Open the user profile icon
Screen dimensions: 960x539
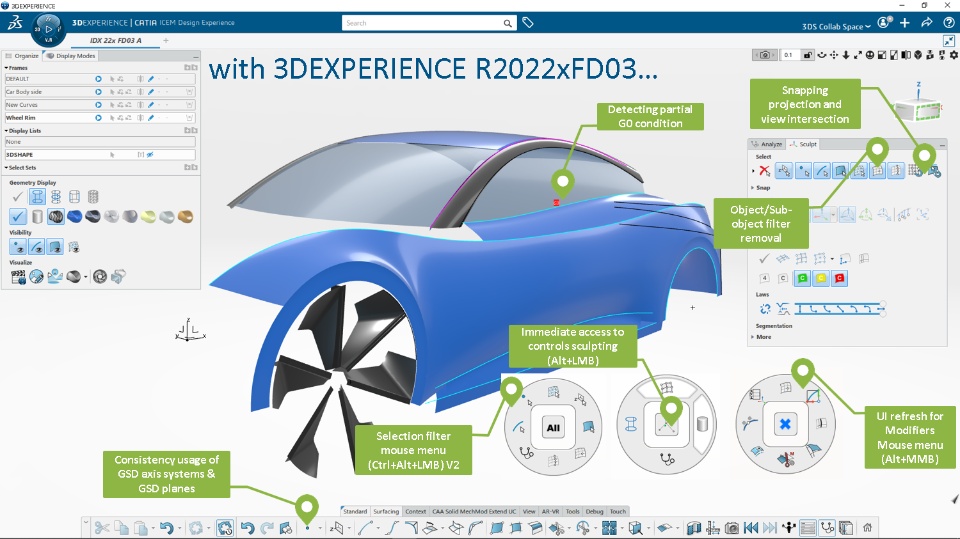coord(884,23)
